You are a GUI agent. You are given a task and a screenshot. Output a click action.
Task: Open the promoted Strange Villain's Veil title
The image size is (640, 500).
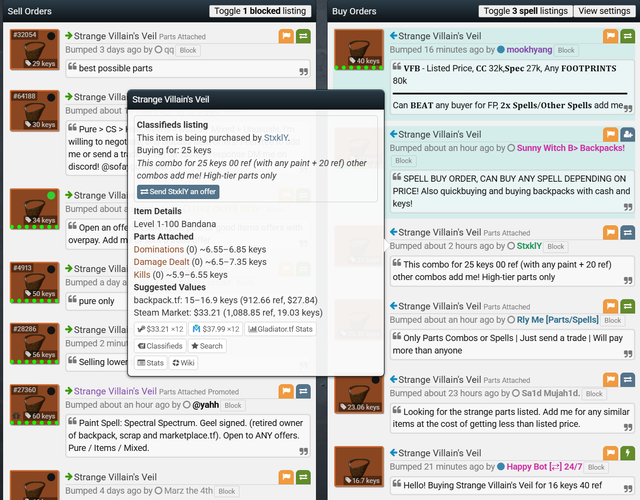click(x=115, y=391)
